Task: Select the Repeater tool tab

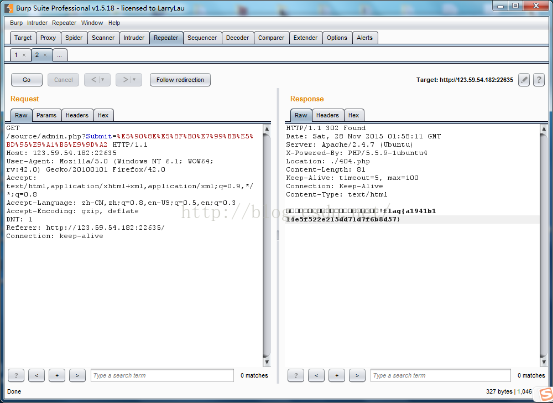Action: [166, 38]
